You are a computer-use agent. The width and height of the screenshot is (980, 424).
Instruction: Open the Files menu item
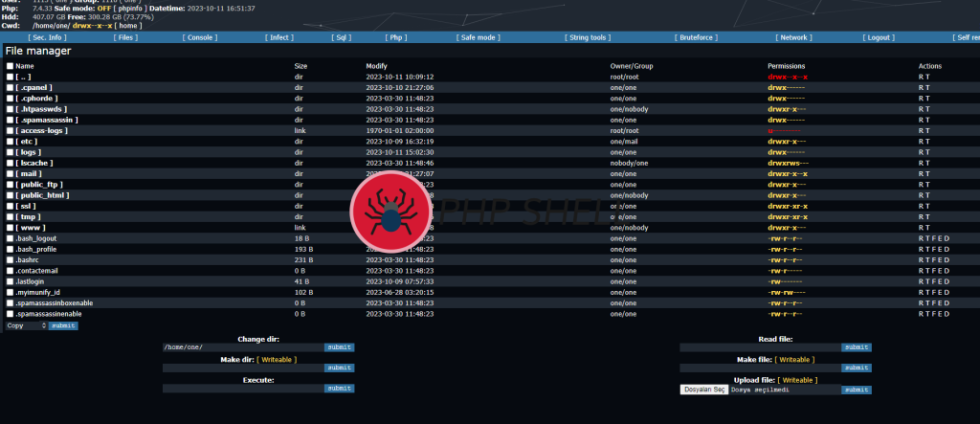[x=126, y=37]
